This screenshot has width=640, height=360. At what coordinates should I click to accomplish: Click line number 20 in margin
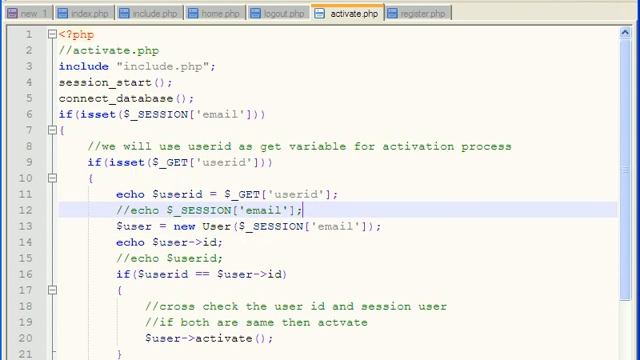coord(25,338)
